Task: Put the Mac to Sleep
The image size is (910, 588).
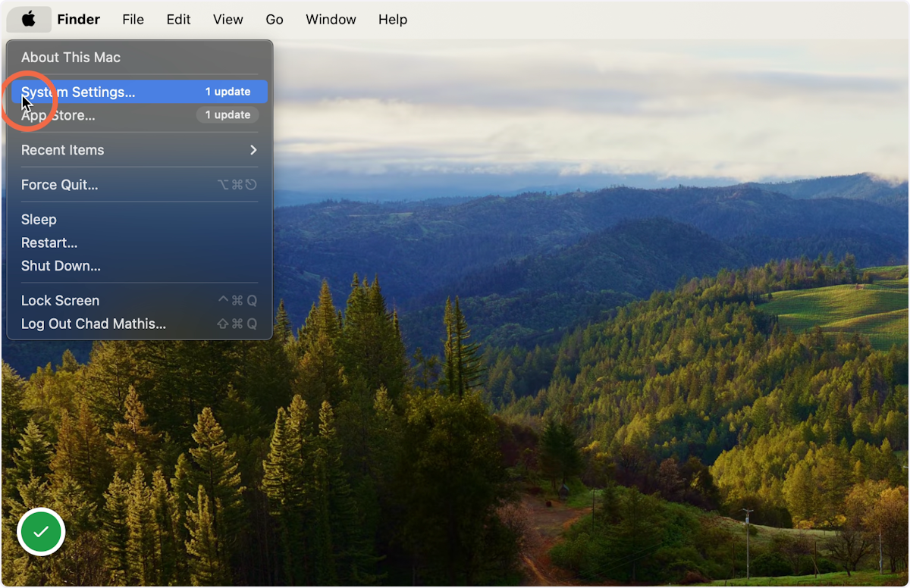Action: 39,219
